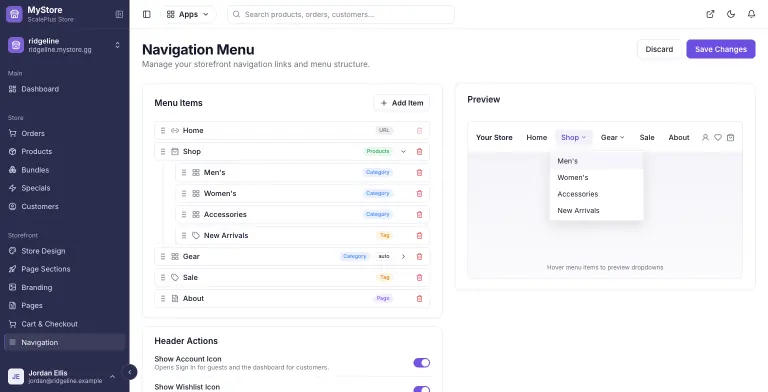Image resolution: width=768 pixels, height=392 pixels.
Task: Select Men's in preview dropdown
Action: (597, 161)
